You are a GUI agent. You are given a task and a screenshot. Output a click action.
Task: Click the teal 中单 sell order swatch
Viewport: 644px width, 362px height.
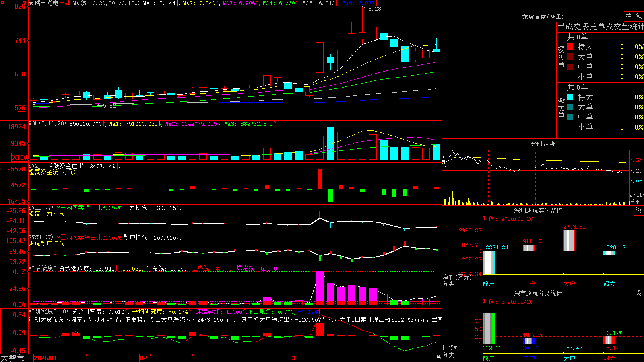(x=570, y=117)
